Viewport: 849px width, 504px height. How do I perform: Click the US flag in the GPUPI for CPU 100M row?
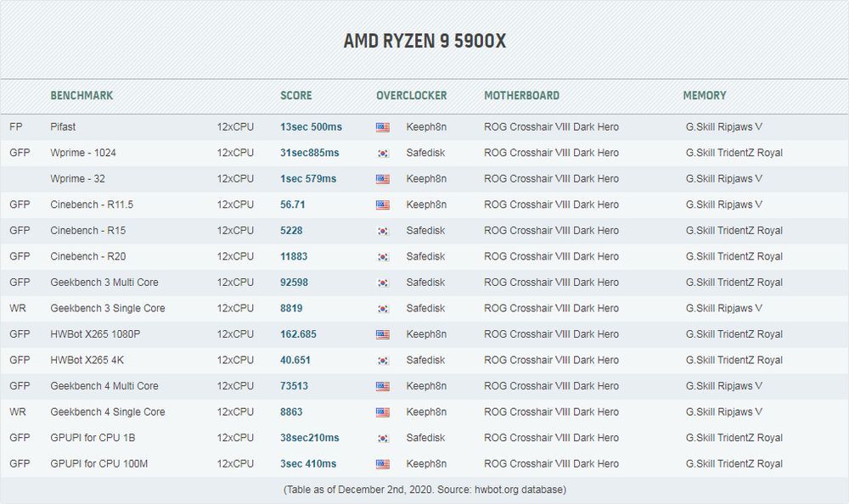click(x=382, y=464)
